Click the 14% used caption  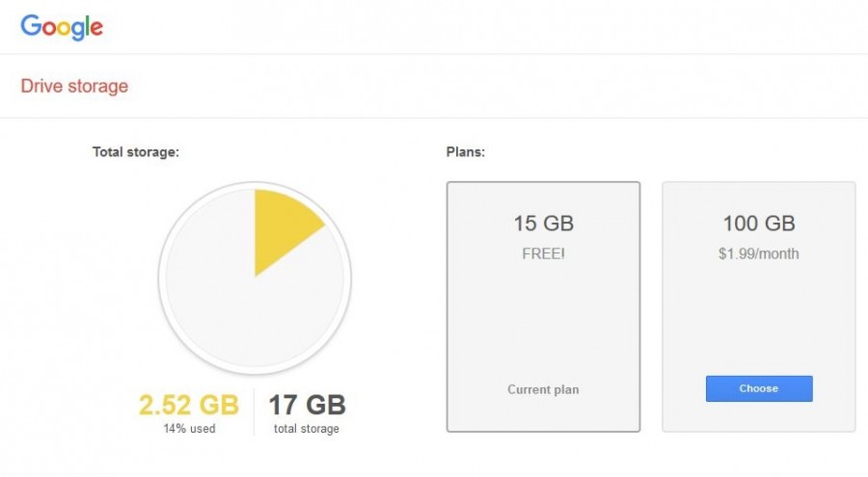tap(189, 428)
